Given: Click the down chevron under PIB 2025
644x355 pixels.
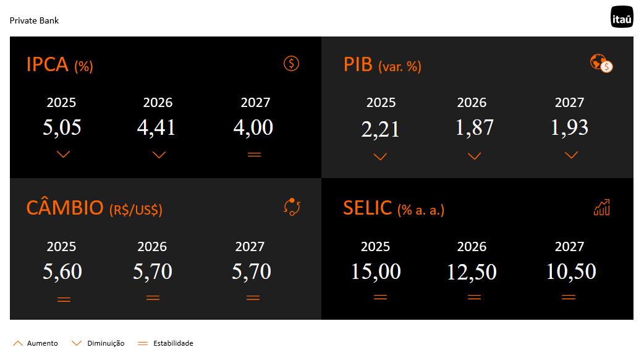Looking at the screenshot, I should (x=381, y=156).
